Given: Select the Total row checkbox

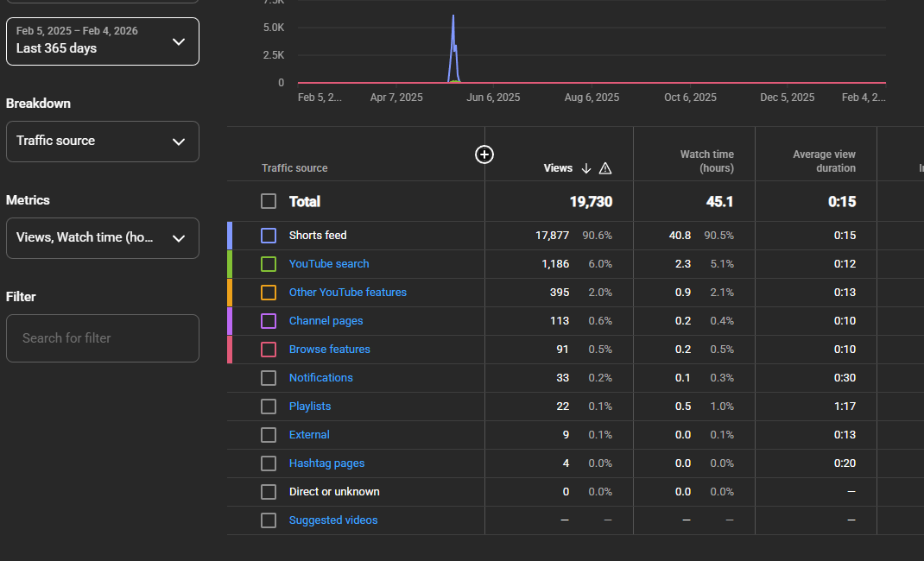Looking at the screenshot, I should pos(269,201).
